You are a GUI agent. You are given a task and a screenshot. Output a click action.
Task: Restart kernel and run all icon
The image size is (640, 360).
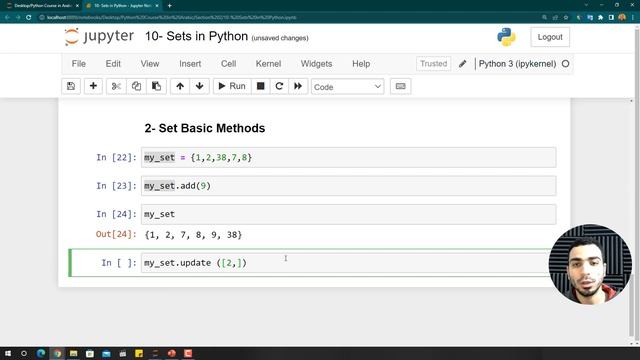298,86
